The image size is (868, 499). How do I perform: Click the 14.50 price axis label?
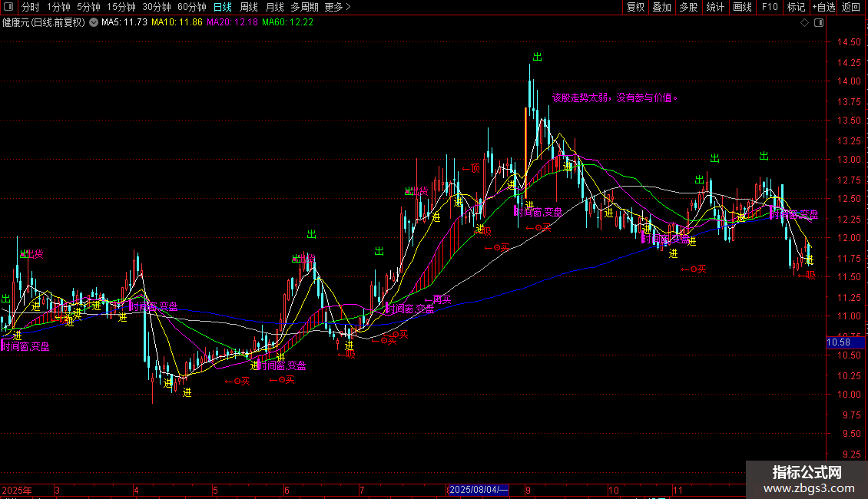(849, 42)
